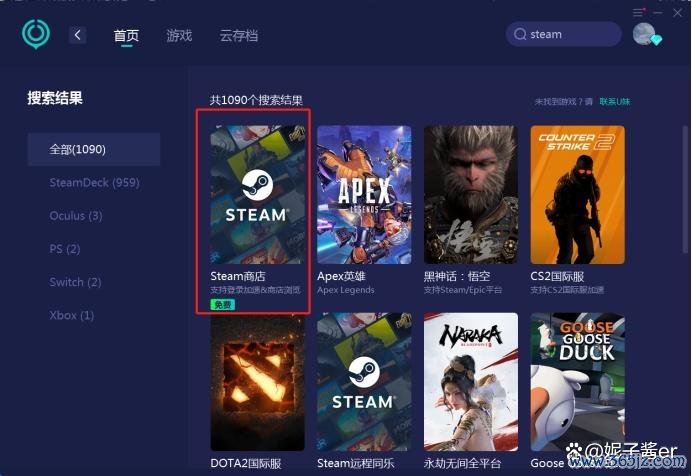692x476 pixels.
Task: Open the Counter Strike 2 cover thumbnail
Action: [x=578, y=195]
